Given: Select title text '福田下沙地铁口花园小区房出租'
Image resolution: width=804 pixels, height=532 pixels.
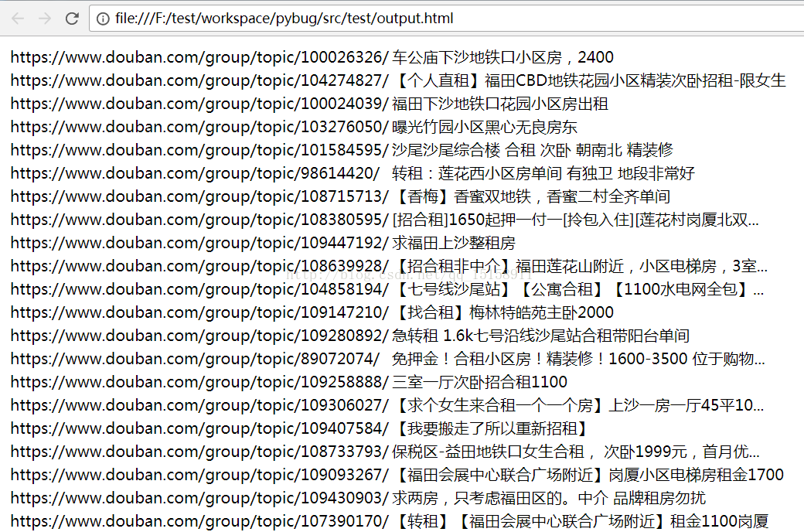Looking at the screenshot, I should pos(500,104).
